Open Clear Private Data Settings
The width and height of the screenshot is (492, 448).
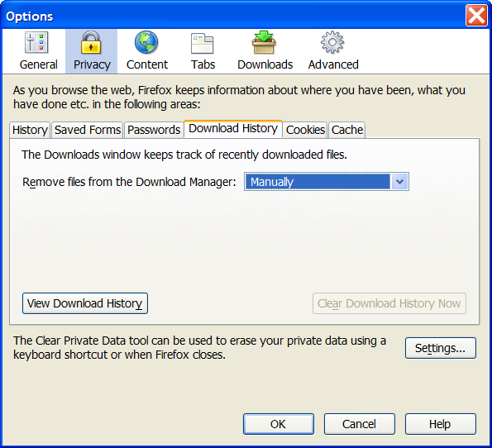point(440,348)
